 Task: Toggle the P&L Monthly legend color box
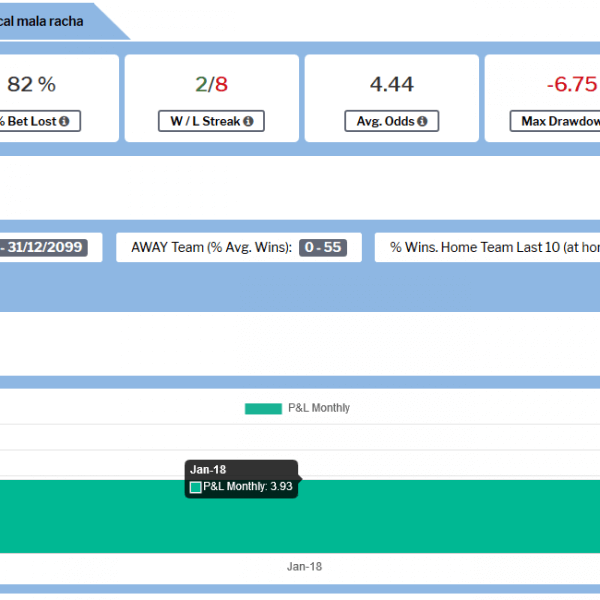click(x=263, y=408)
